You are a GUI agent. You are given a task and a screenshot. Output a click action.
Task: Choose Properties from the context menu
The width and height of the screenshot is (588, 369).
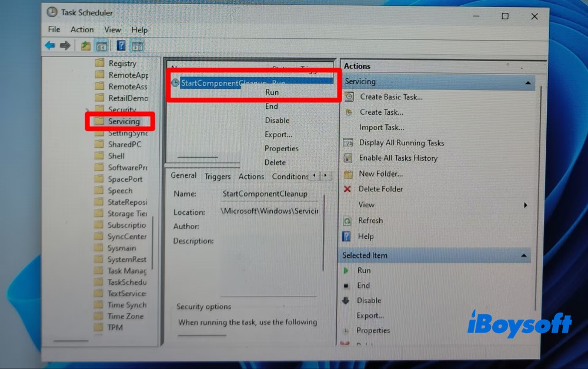[282, 148]
